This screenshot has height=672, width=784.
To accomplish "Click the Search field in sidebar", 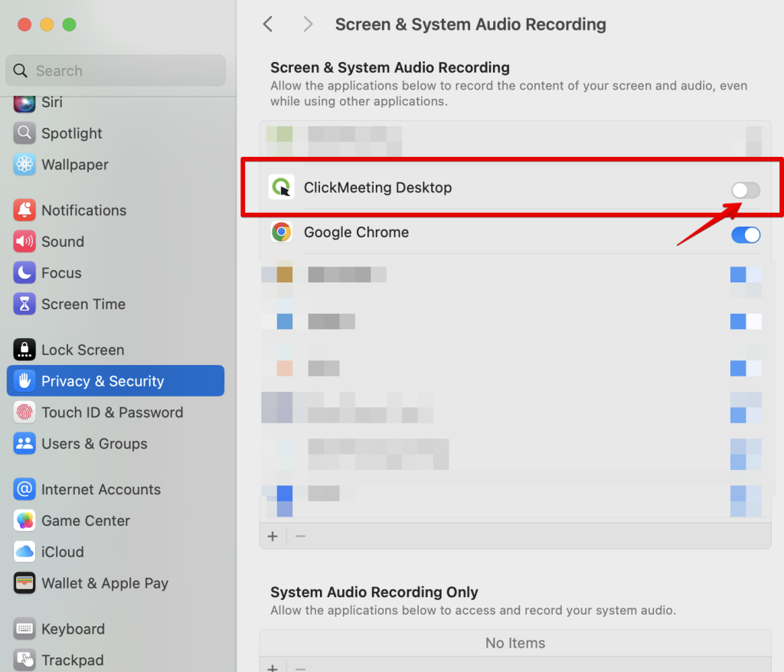I will [x=116, y=70].
